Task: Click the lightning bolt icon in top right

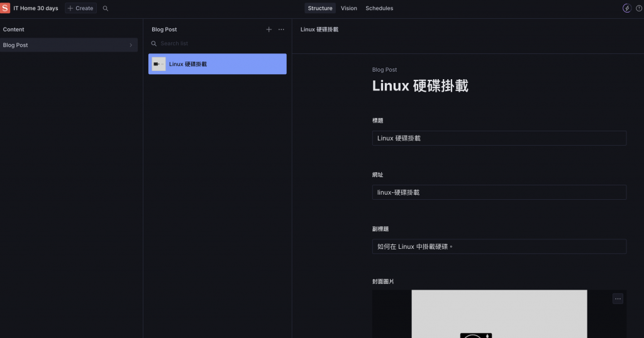Action: (627, 8)
